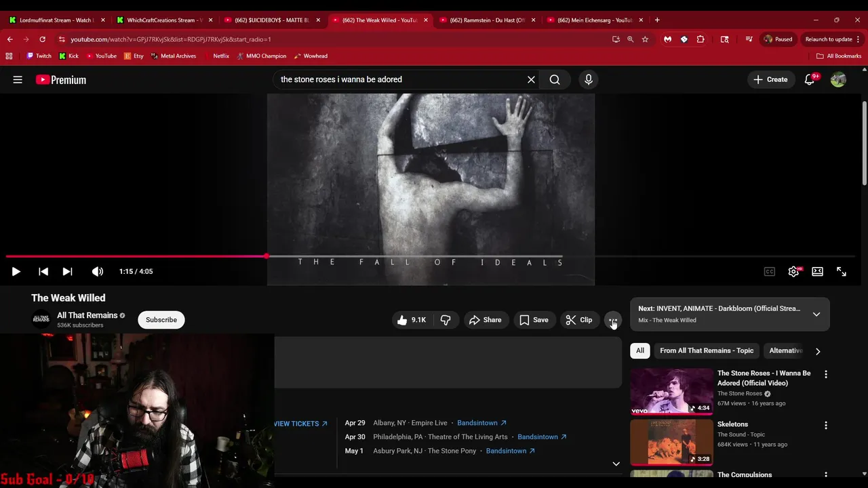Viewport: 868px width, 488px height.
Task: Open the Metal Archives bookmark
Action: coord(174,56)
